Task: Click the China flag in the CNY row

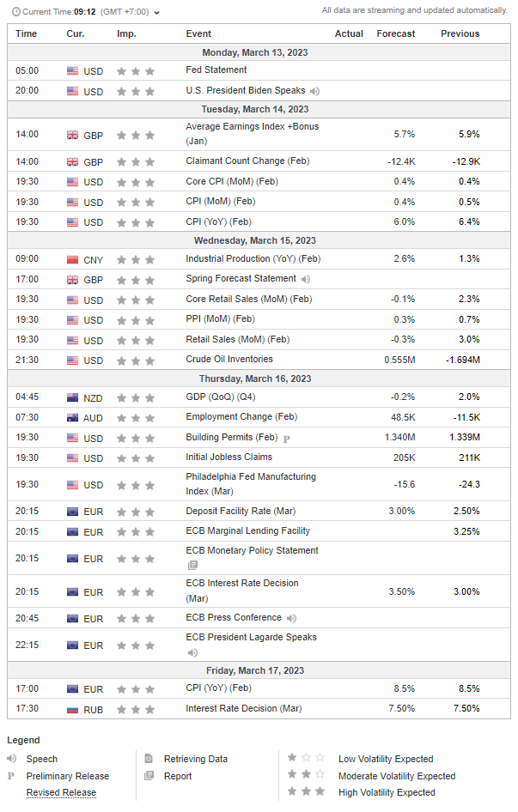Action: pyautogui.click(x=72, y=259)
